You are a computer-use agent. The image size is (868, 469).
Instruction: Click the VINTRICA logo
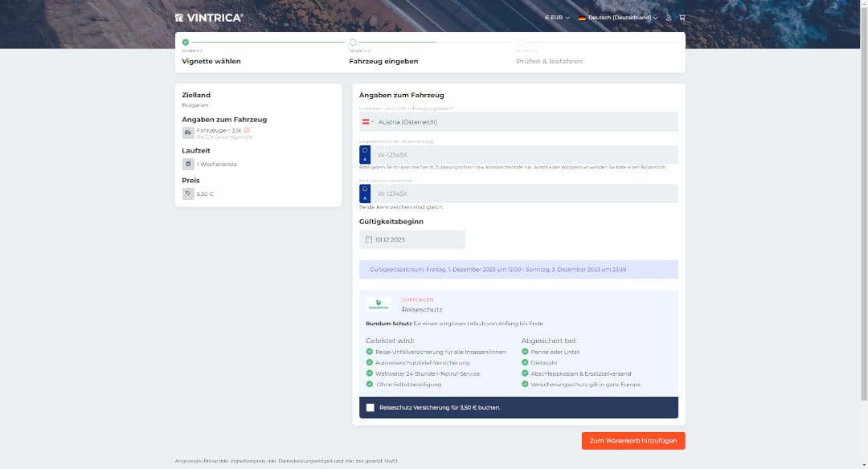209,17
